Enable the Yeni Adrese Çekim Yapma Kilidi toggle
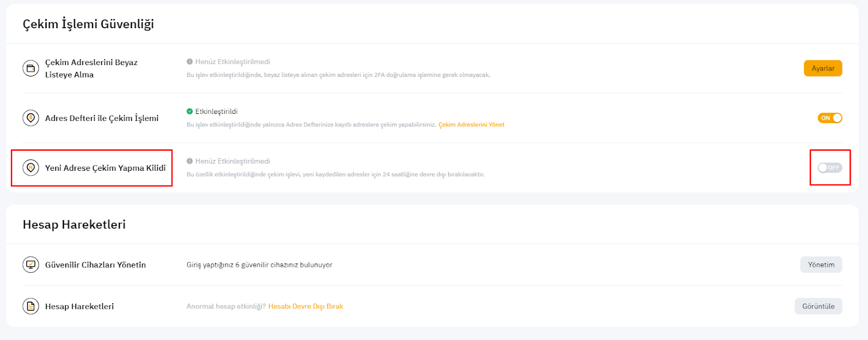 pos(829,168)
